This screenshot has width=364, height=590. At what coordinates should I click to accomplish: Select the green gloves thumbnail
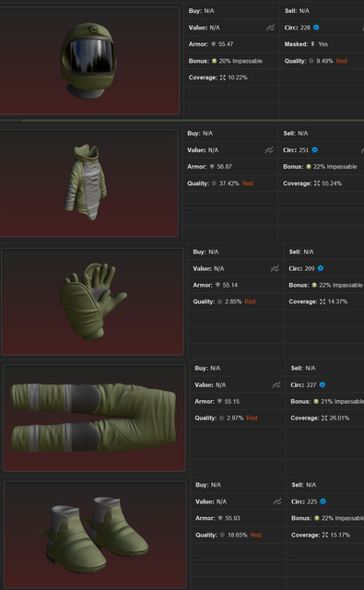tap(92, 301)
